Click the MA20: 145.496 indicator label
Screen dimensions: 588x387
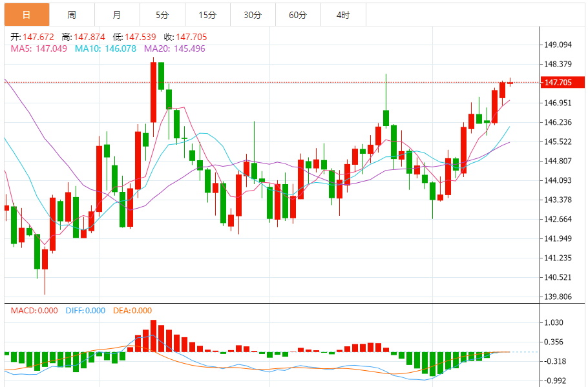(x=174, y=48)
